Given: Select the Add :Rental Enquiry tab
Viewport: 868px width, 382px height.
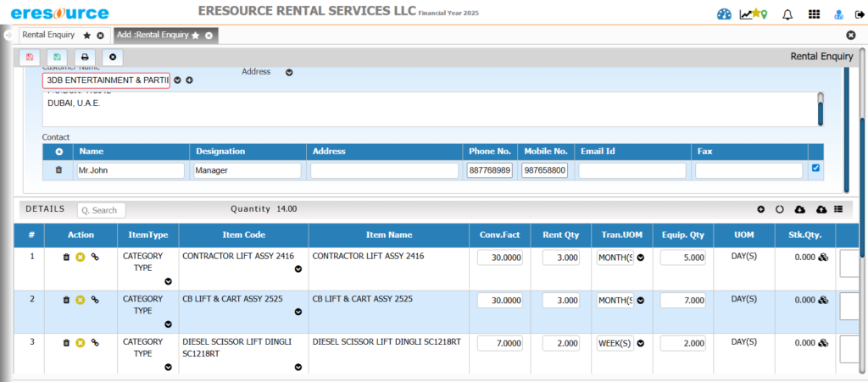Looking at the screenshot, I should [x=152, y=36].
